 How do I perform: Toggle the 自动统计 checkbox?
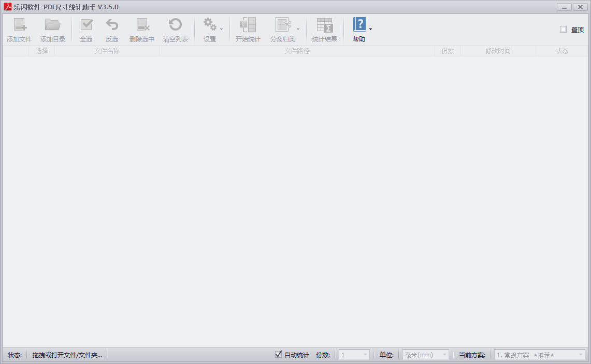click(279, 355)
